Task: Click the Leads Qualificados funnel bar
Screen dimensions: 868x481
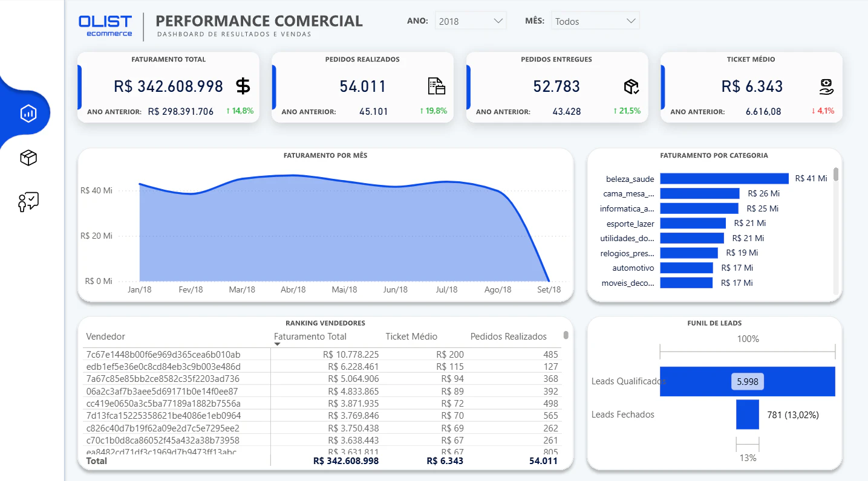Action: tap(748, 381)
